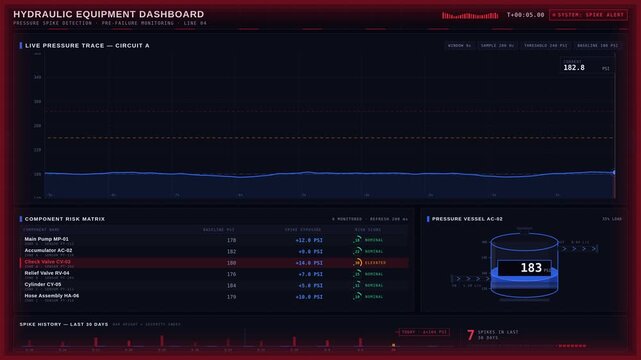Click Cylinder CY-05 baseline value 184
This screenshot has height=360, width=641.
231,286
